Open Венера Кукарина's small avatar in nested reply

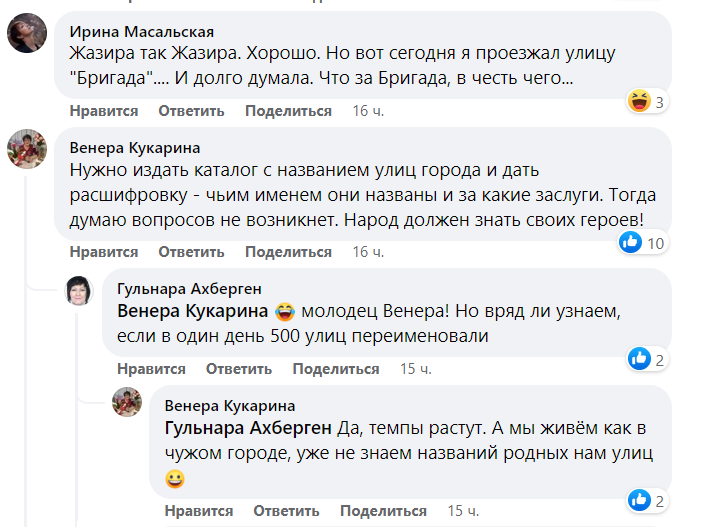click(127, 403)
